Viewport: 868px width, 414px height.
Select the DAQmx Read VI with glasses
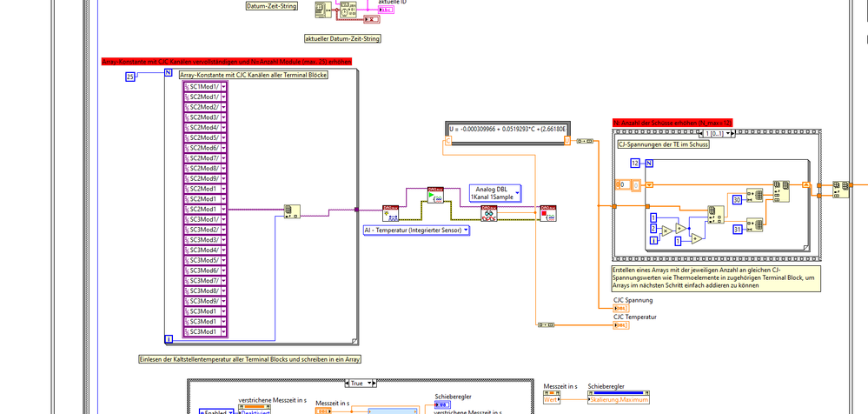click(x=489, y=213)
